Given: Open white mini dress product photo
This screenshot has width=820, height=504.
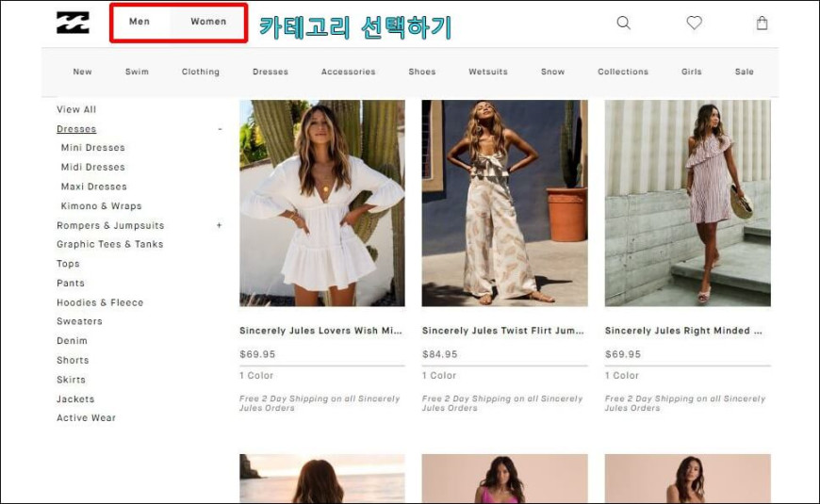Looking at the screenshot, I should tap(322, 203).
